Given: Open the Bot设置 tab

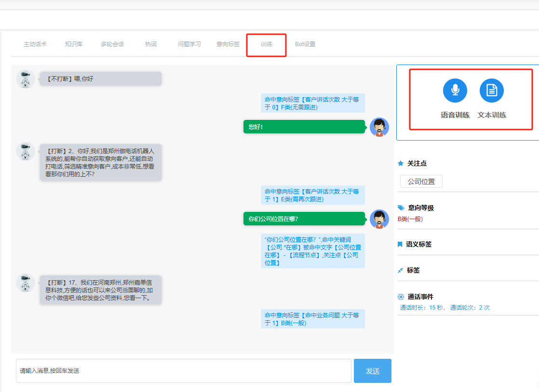Looking at the screenshot, I should point(305,44).
